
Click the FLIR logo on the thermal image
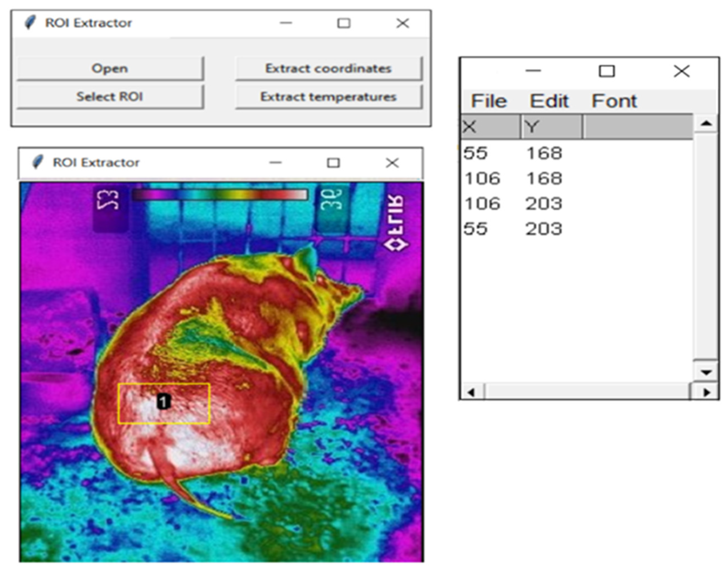[396, 223]
